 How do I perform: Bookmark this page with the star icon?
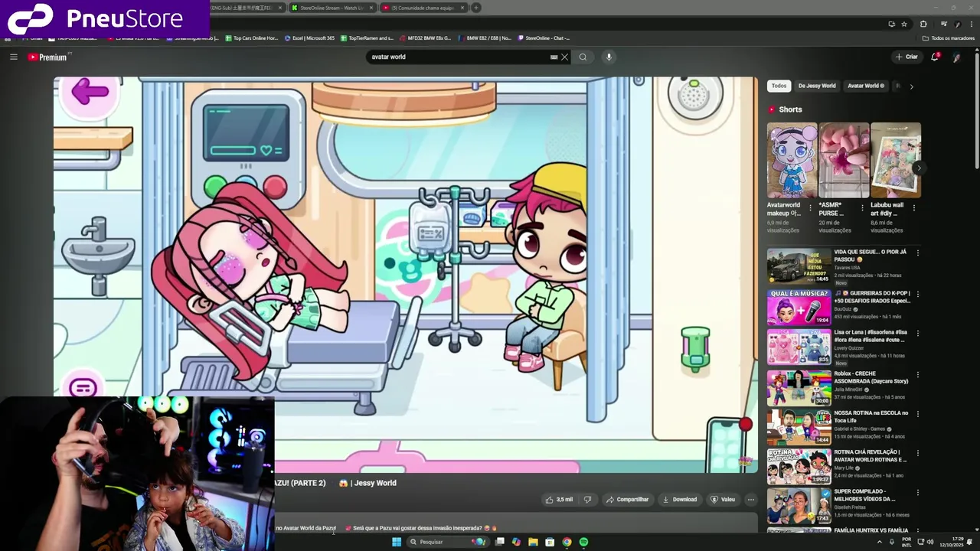[x=904, y=24]
